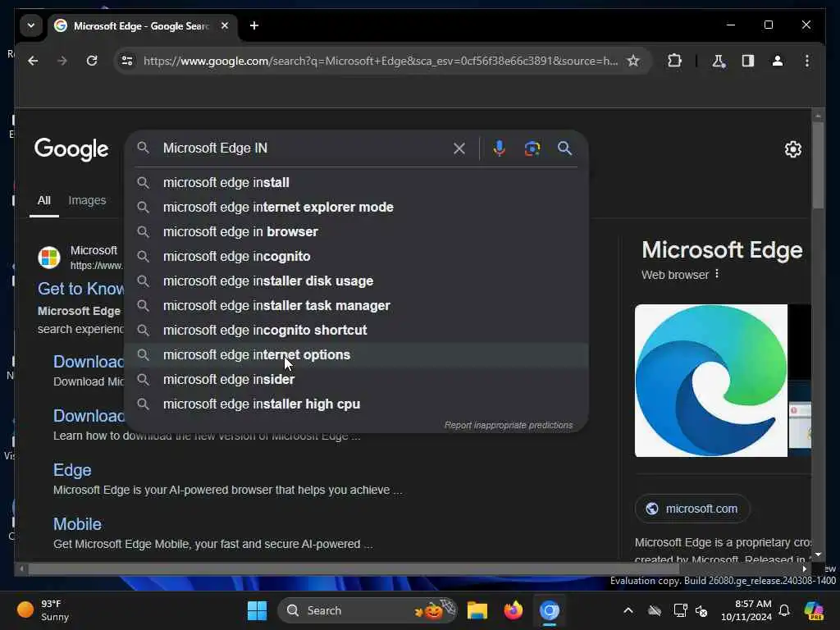Image resolution: width=840 pixels, height=630 pixels.
Task: Open the 'Mobile' sitelink result
Action: click(77, 524)
